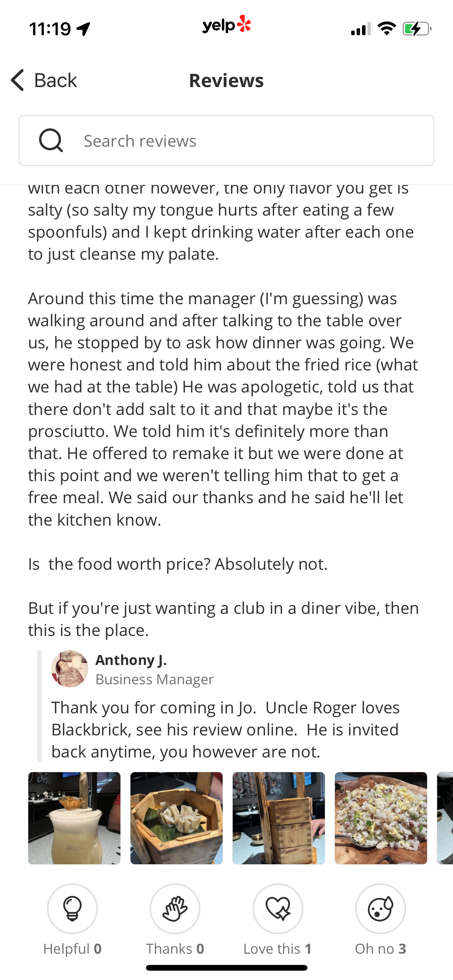View the stacked wooden steamer photo
This screenshot has width=453, height=980.
point(279,818)
